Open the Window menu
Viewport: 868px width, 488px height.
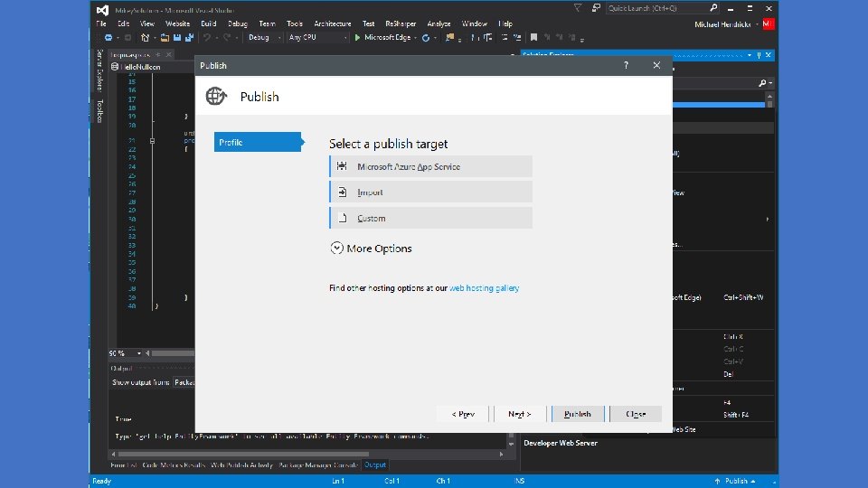[x=475, y=23]
